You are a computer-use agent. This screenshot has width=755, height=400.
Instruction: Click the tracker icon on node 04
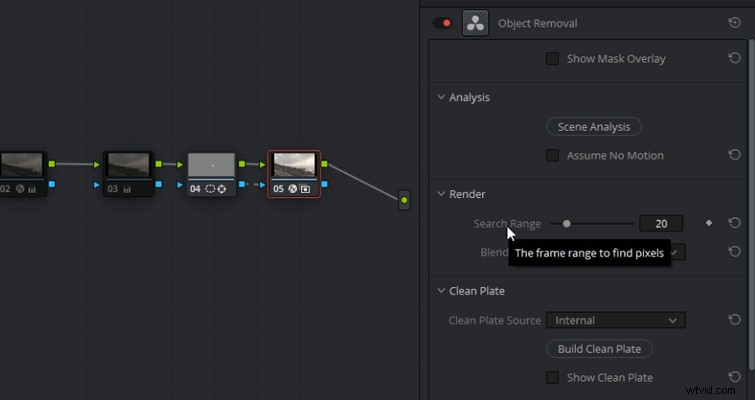[221, 189]
